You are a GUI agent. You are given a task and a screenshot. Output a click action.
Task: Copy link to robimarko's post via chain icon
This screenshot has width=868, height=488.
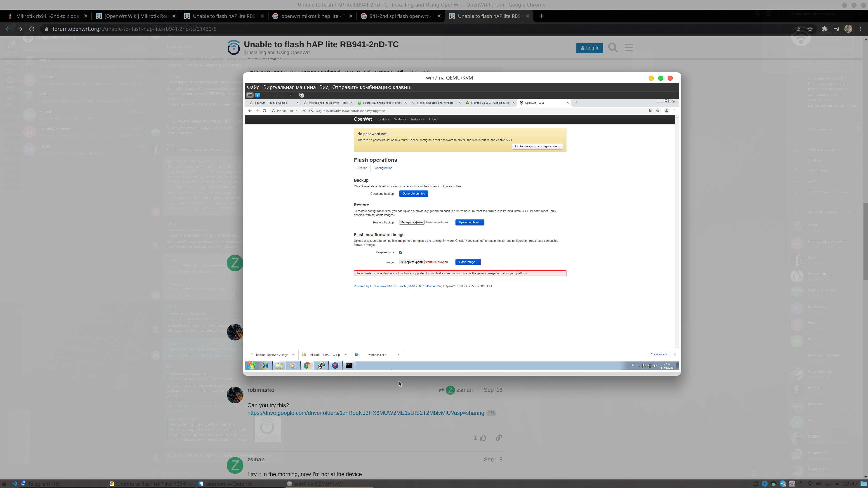pos(499,437)
